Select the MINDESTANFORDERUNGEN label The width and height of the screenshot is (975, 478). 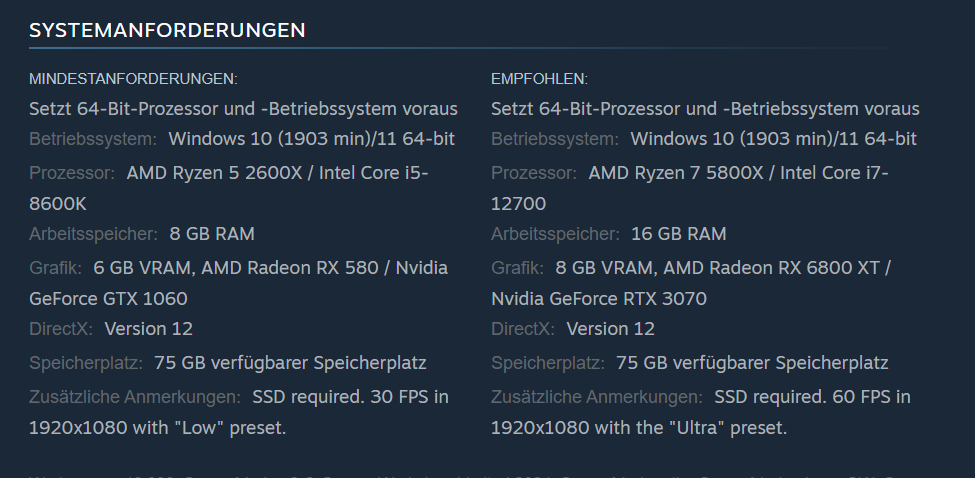click(133, 79)
